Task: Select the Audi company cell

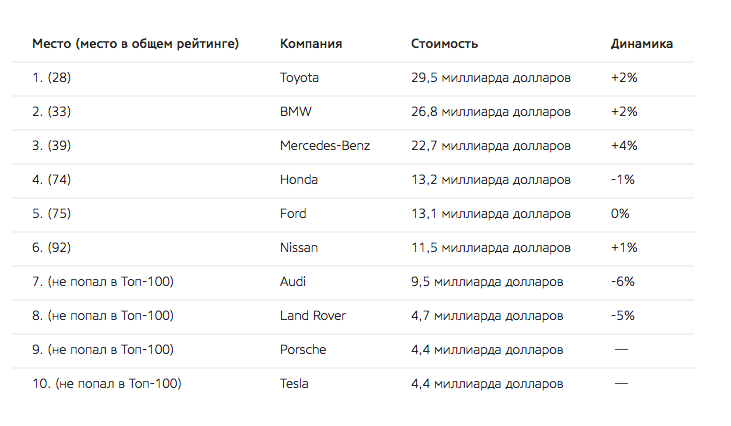Action: [x=294, y=282]
